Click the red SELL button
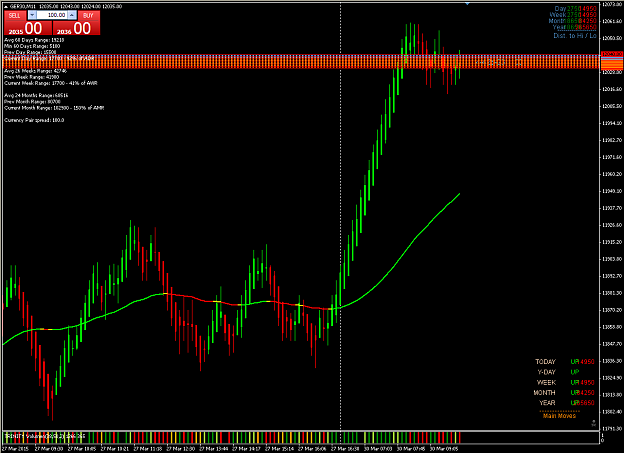Screen dimensions: 625x454 pyautogui.click(x=15, y=16)
